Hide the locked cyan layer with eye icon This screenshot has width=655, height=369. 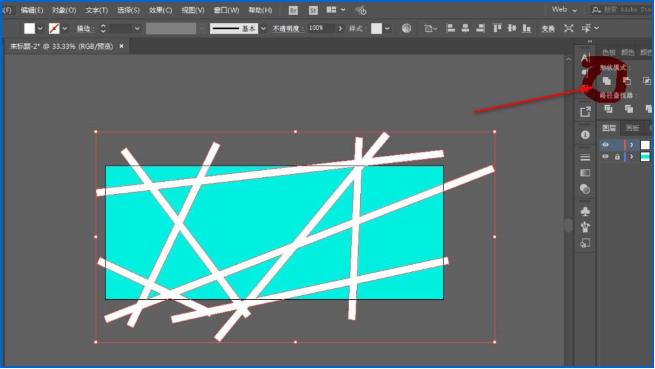tap(605, 157)
